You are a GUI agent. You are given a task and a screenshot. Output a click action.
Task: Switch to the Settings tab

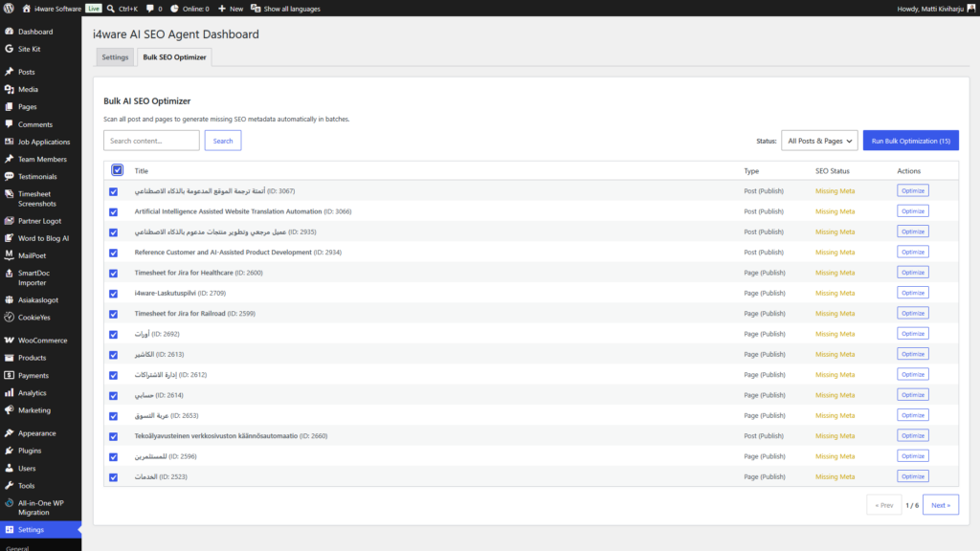pyautogui.click(x=115, y=56)
